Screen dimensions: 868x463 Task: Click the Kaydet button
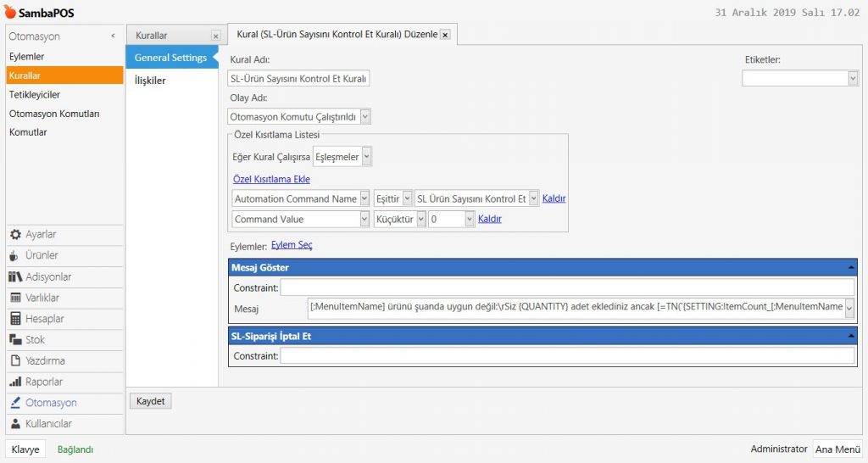tap(150, 401)
